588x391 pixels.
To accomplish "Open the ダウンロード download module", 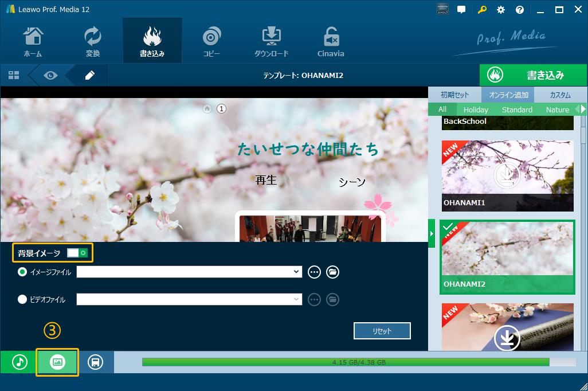I will (x=272, y=42).
